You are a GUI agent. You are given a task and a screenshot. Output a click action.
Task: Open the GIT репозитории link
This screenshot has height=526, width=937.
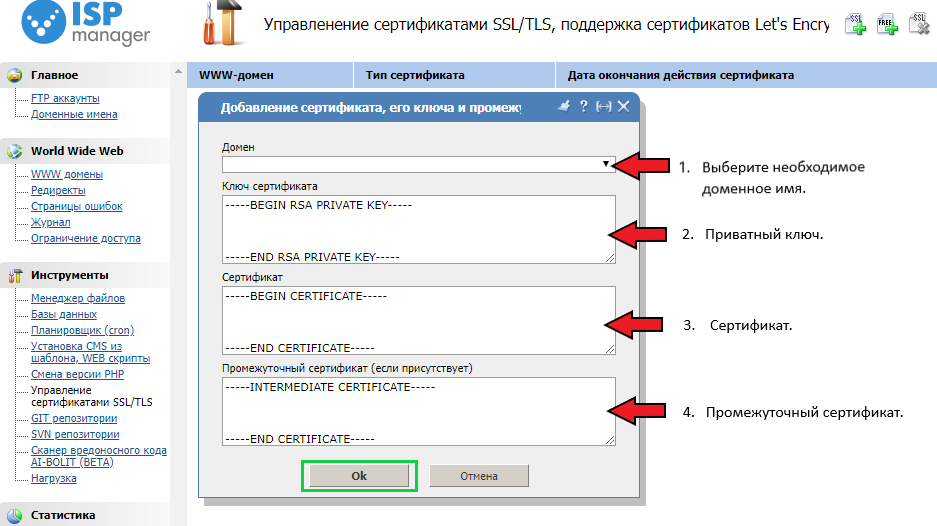click(74, 418)
